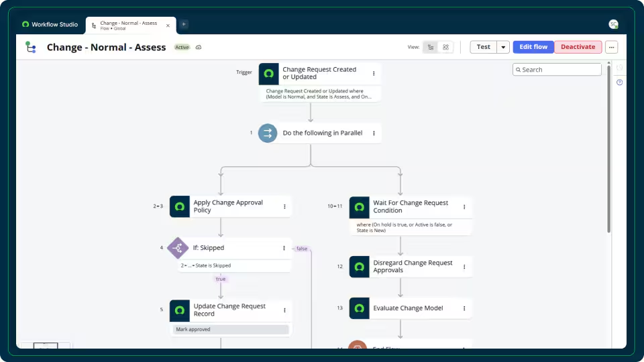644x362 pixels.
Task: Click the Do the following in Parallel label
Action: pos(323,133)
